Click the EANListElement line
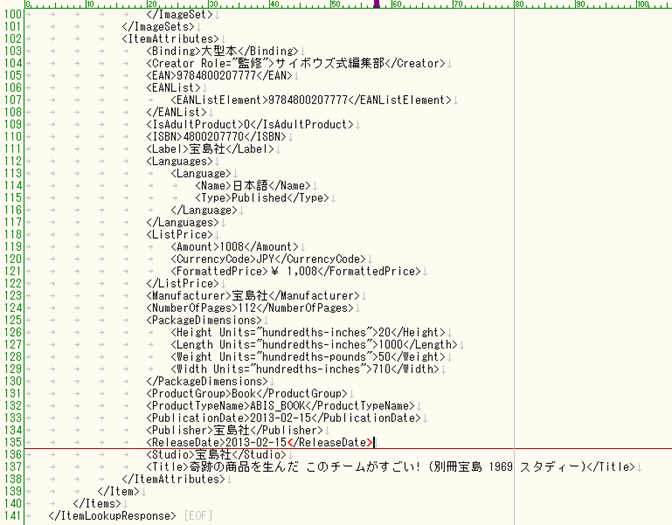Image resolution: width=672 pixels, height=525 pixels. point(311,100)
